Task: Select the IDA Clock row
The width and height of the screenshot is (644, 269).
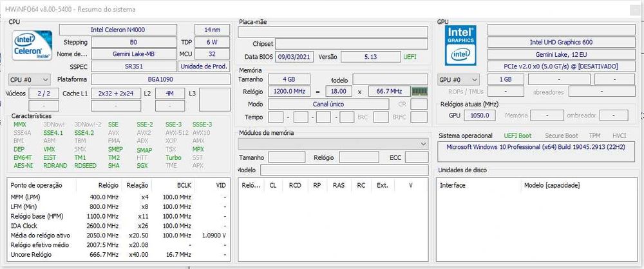Action: click(x=118, y=226)
